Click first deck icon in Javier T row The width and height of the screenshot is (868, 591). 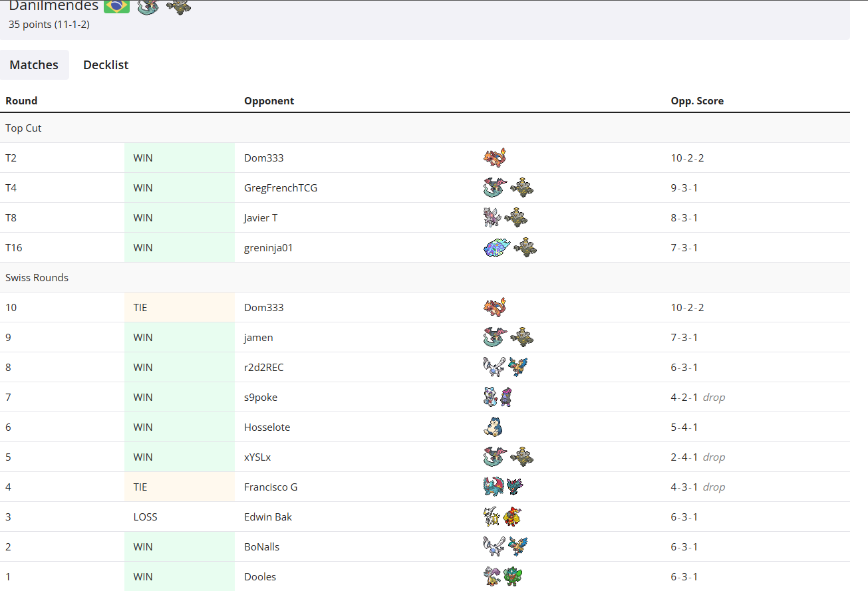coord(492,217)
